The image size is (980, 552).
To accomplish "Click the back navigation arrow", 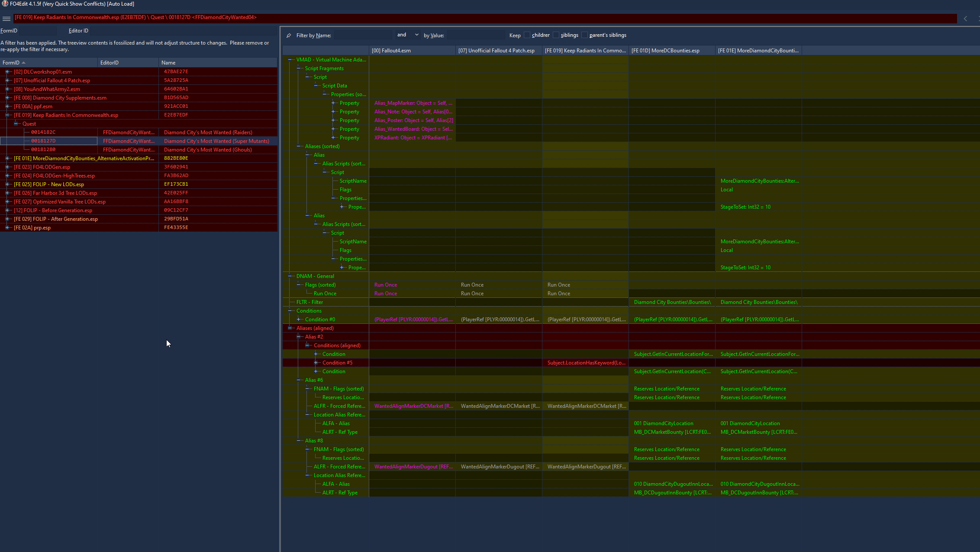I will point(965,19).
